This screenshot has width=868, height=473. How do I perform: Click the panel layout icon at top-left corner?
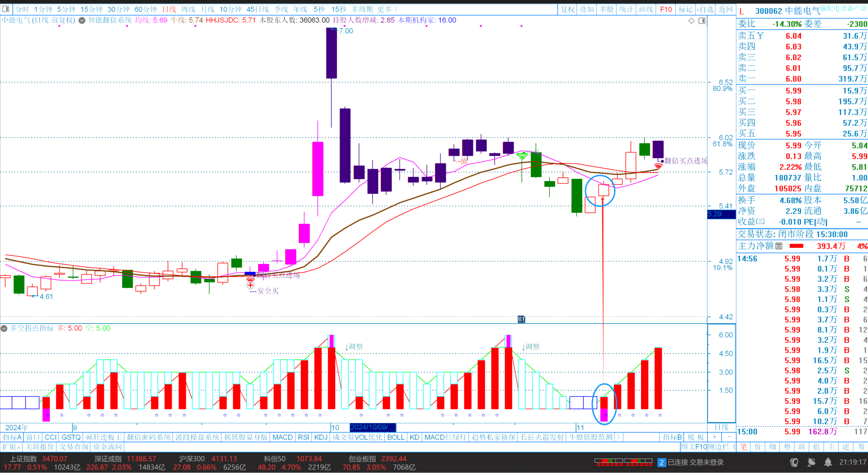coord(6,9)
